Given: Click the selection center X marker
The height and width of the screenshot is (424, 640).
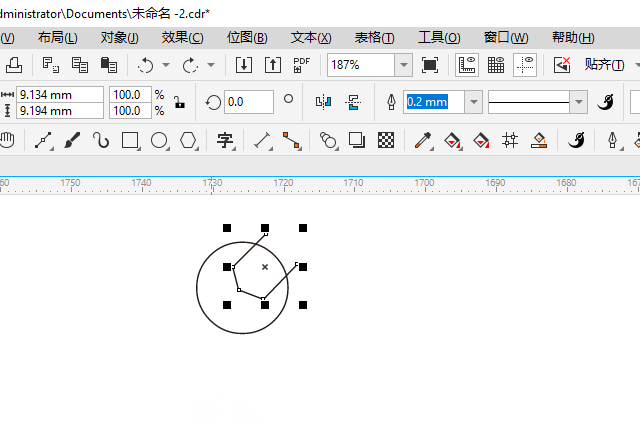Looking at the screenshot, I should (265, 267).
